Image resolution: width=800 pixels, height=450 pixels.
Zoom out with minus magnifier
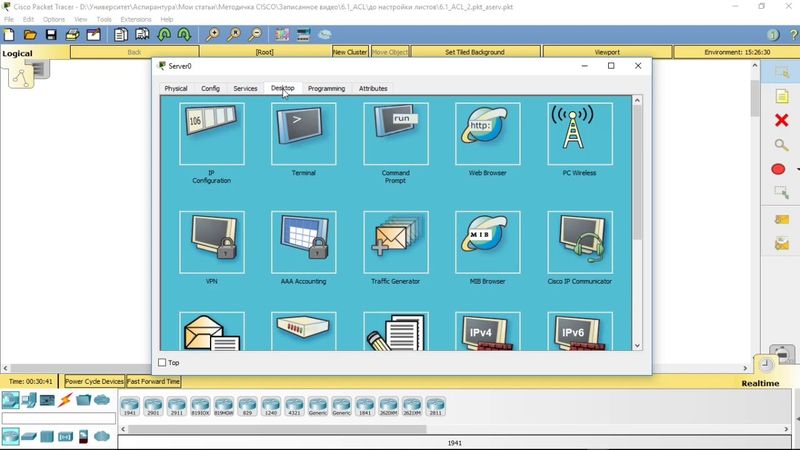point(255,35)
